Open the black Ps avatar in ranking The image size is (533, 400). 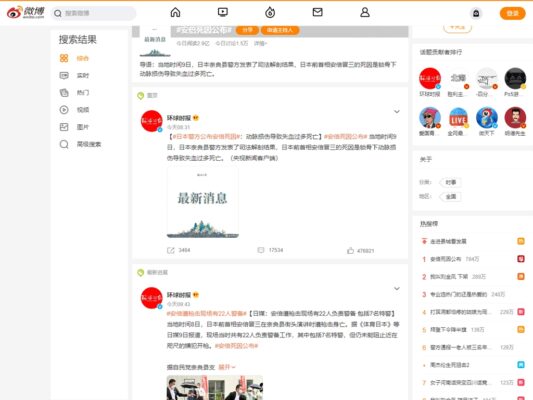tap(515, 79)
